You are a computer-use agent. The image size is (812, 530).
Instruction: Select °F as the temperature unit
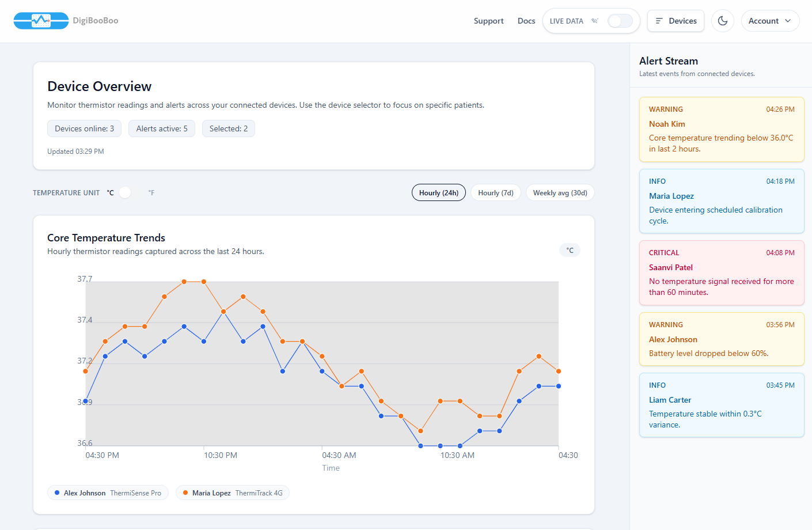151,192
